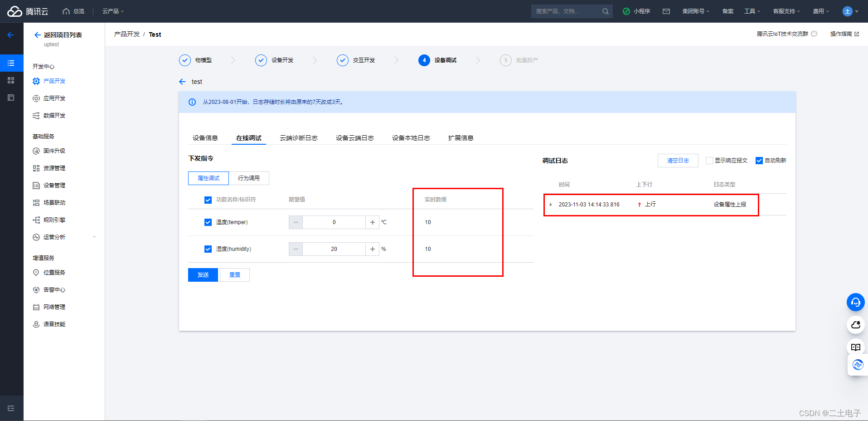868x421 pixels.
Task: Disable the 自动刷新 checkbox
Action: pos(759,161)
